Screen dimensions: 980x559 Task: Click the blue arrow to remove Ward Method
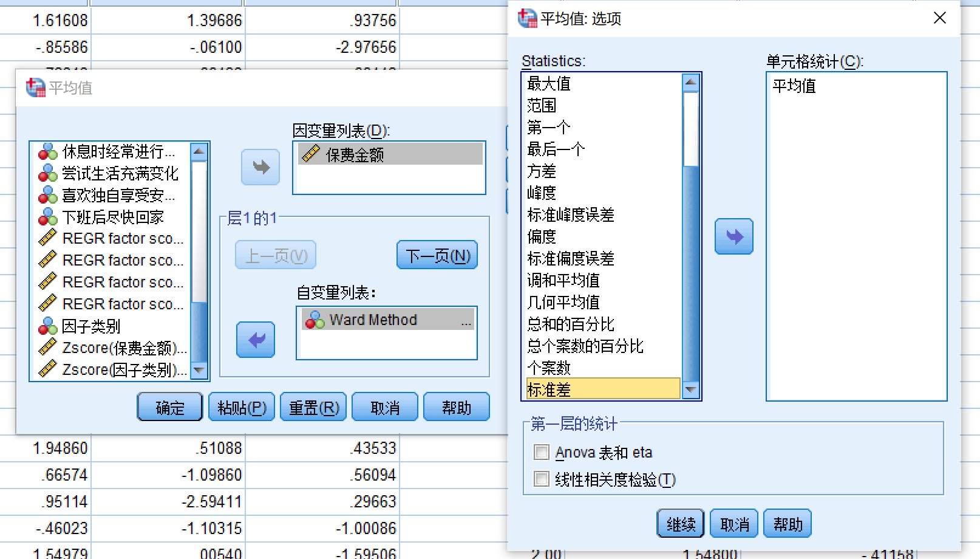(256, 340)
